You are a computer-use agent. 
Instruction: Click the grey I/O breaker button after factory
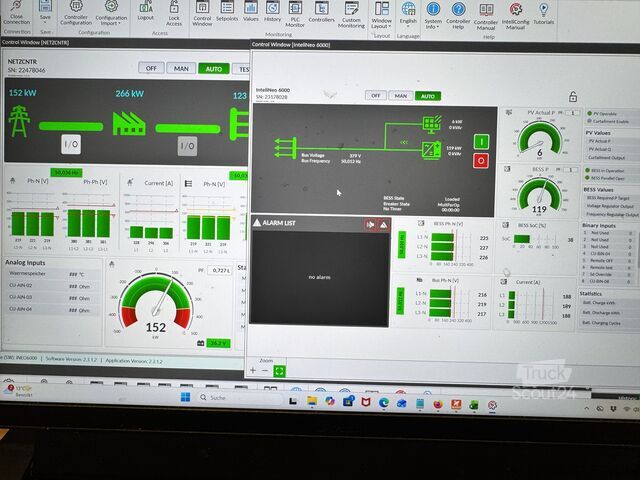click(187, 146)
